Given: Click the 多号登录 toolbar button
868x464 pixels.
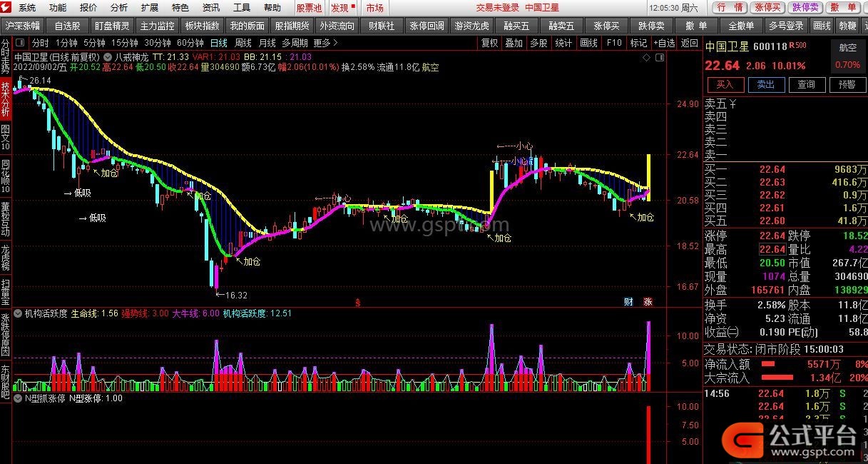Looking at the screenshot, I should 786,26.
